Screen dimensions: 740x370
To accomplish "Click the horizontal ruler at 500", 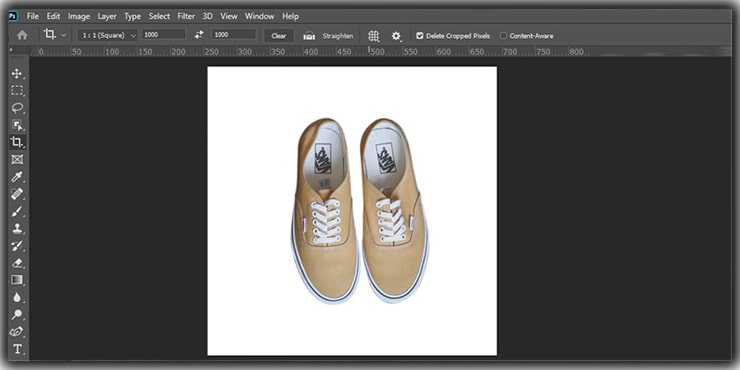I will tap(377, 51).
